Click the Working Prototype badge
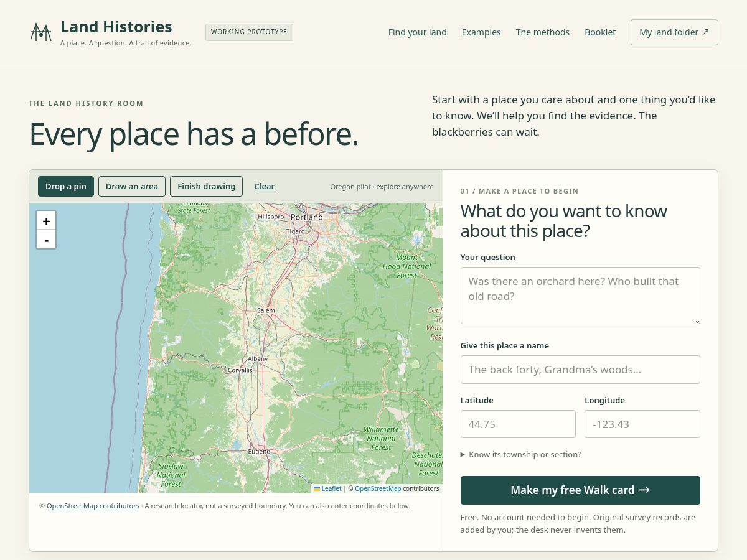The width and height of the screenshot is (747, 560). click(x=249, y=32)
